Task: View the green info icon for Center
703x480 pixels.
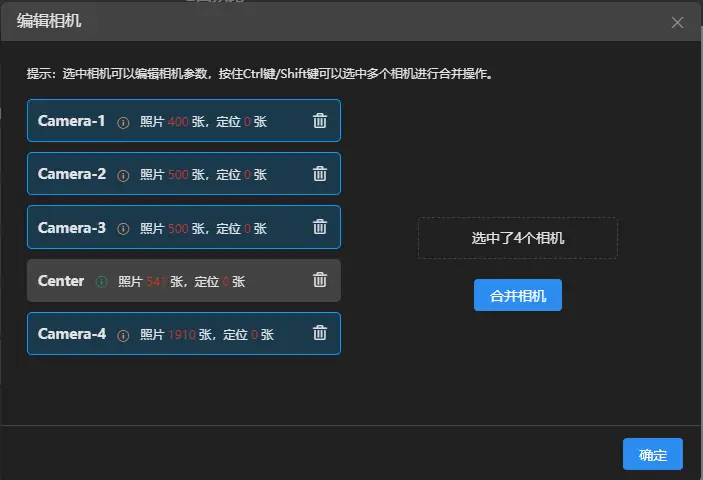Action: [101, 282]
